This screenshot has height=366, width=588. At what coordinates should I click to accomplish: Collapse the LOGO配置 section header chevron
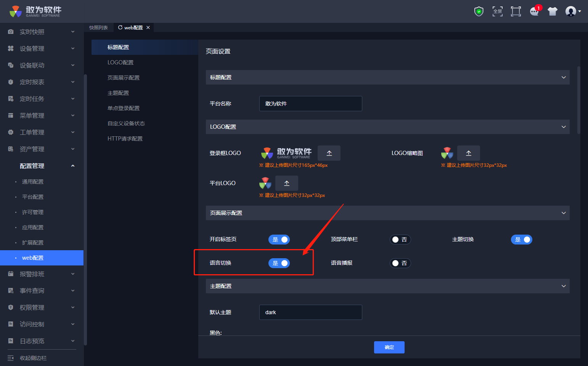point(564,127)
